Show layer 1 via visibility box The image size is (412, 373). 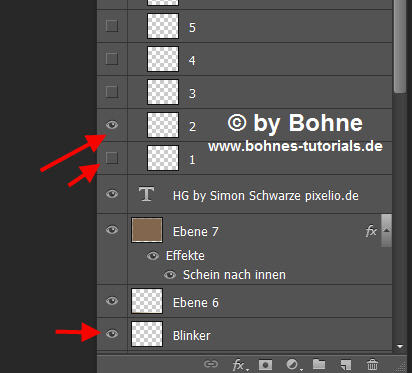[112, 158]
